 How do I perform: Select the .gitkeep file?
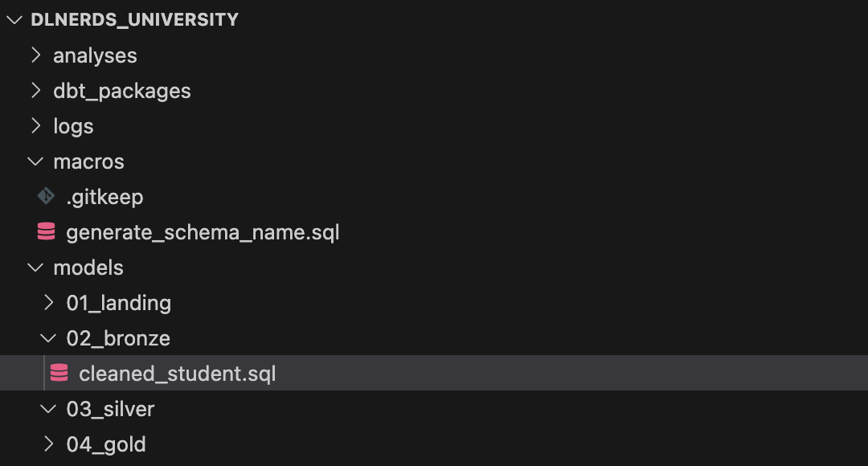click(106, 196)
